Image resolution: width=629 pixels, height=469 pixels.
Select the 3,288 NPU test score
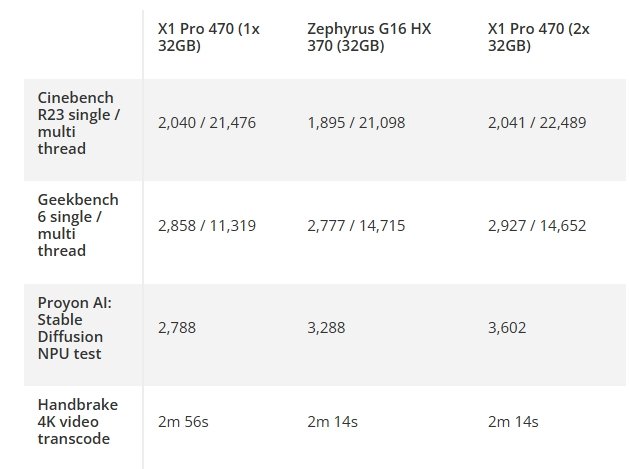tap(327, 328)
